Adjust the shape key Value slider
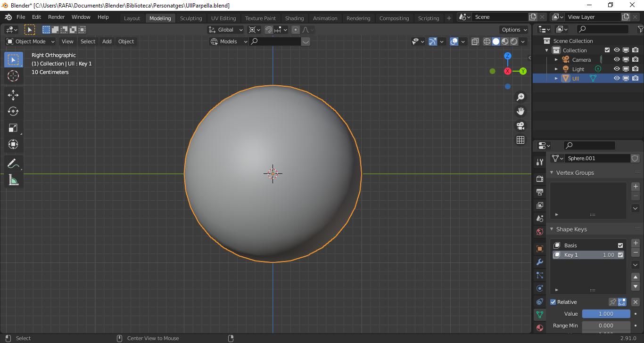This screenshot has width=644, height=343. (606, 314)
